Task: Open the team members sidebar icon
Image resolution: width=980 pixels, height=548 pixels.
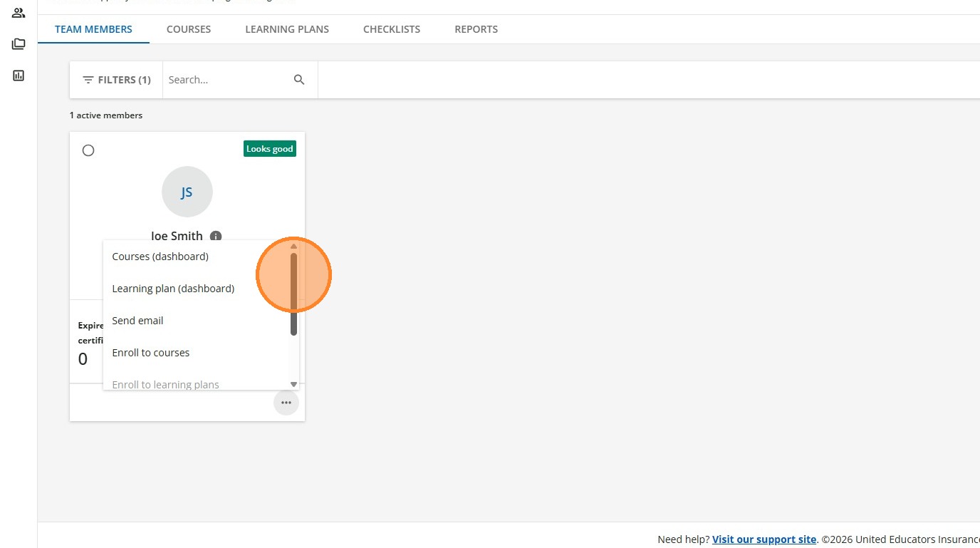Action: (19, 13)
